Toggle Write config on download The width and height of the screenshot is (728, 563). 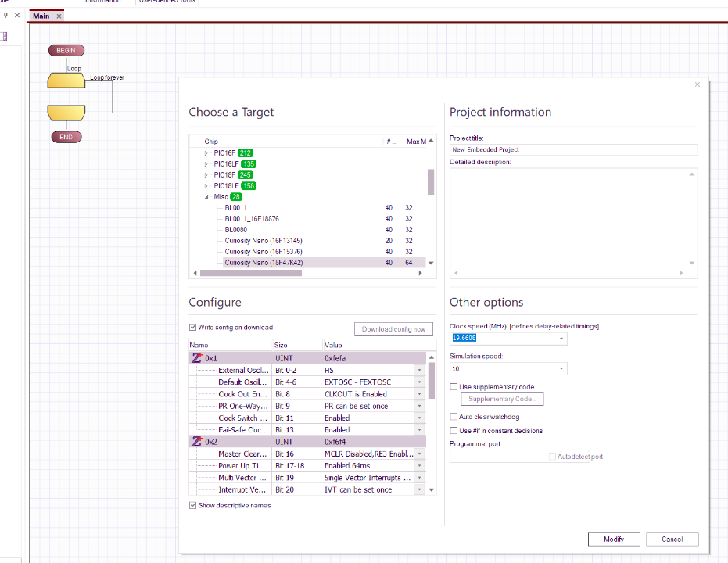point(192,327)
